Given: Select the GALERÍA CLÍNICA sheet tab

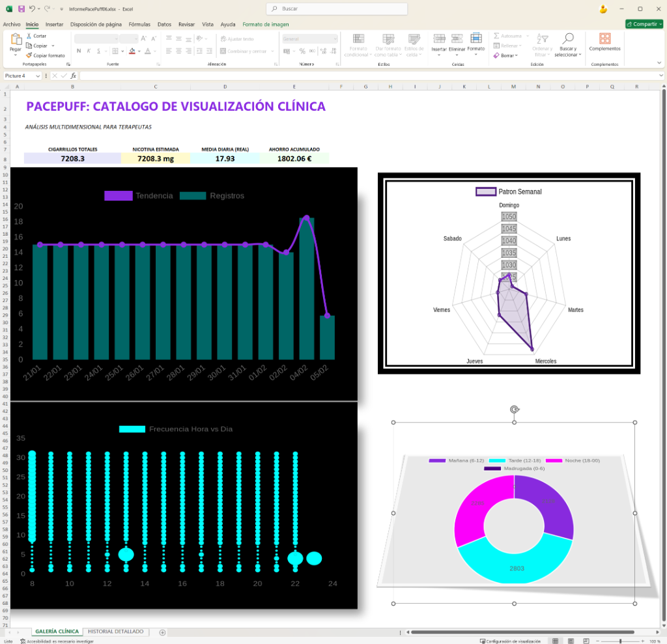Looking at the screenshot, I should (x=57, y=632).
